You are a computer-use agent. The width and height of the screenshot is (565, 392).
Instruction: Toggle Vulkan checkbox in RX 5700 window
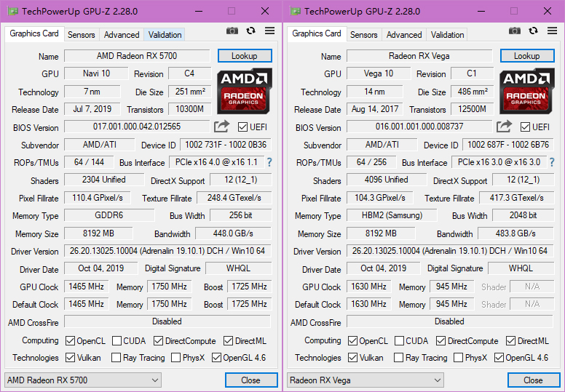pyautogui.click(x=71, y=358)
